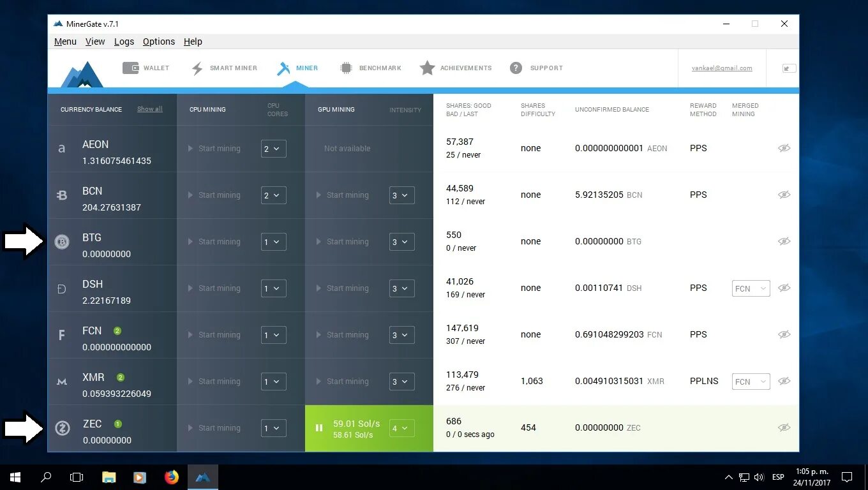Open the Menu menu
This screenshot has width=868, height=490.
65,41
